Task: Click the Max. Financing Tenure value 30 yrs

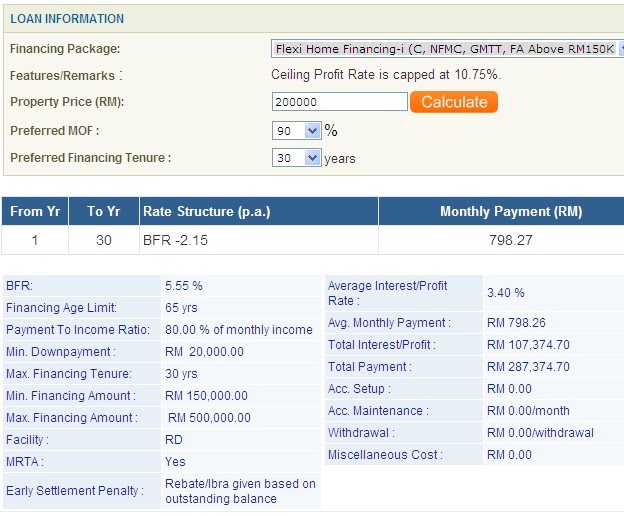Action: click(181, 374)
